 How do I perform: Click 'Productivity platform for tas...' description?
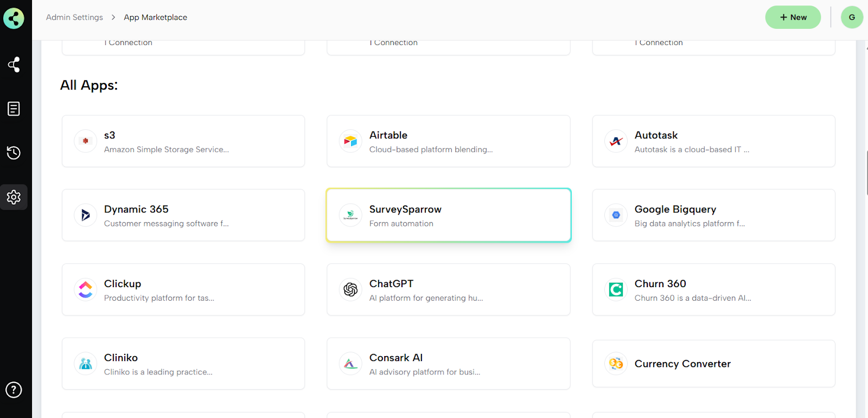pos(159,297)
